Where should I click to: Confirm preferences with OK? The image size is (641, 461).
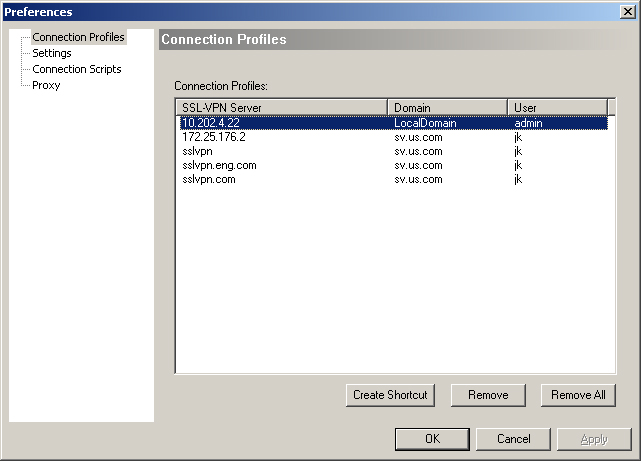tap(432, 439)
